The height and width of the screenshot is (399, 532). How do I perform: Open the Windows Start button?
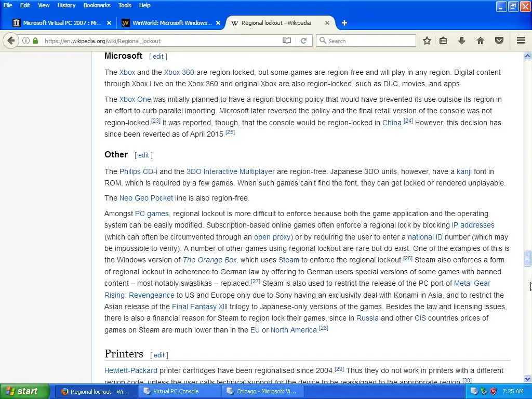point(25,391)
